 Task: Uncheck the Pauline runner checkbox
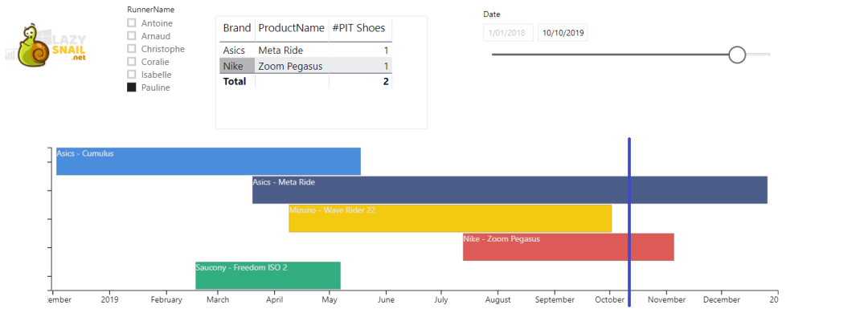point(132,87)
